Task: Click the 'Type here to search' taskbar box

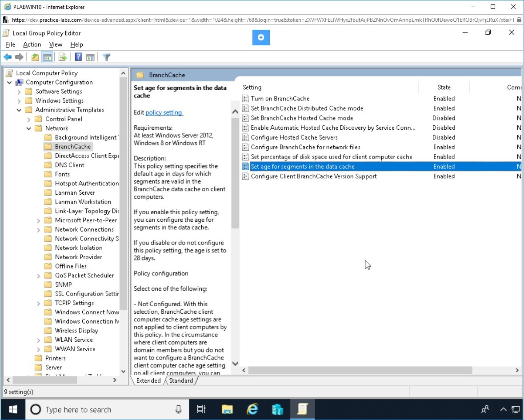Action: pos(107,409)
